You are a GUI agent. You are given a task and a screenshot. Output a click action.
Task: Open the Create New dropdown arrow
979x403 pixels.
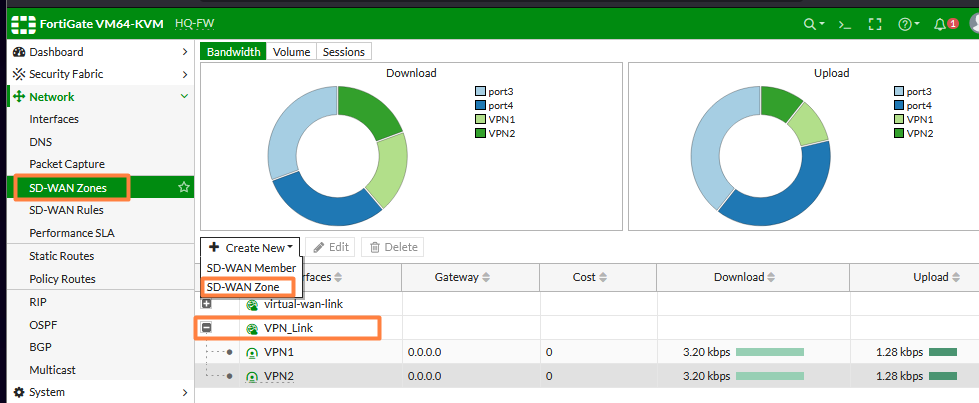pyautogui.click(x=290, y=248)
